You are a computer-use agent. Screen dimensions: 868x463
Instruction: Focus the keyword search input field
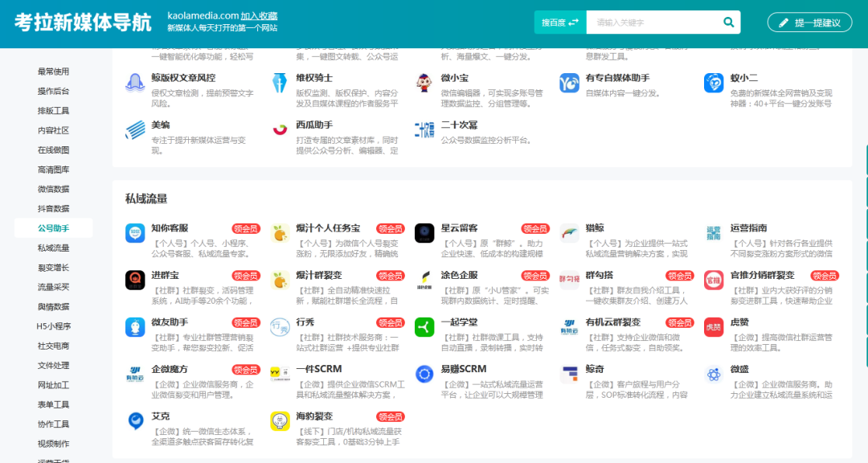pyautogui.click(x=653, y=23)
